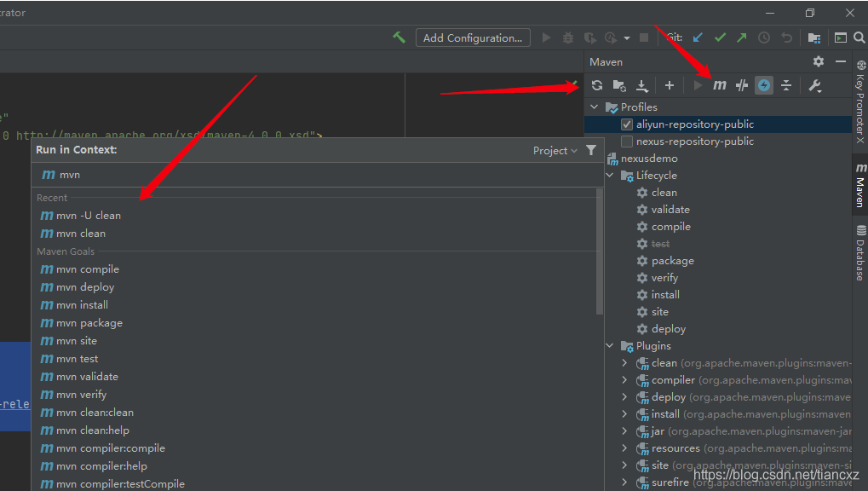Open Maven Settings wrench icon
Viewport: 868px width, 491px height.
(x=814, y=85)
